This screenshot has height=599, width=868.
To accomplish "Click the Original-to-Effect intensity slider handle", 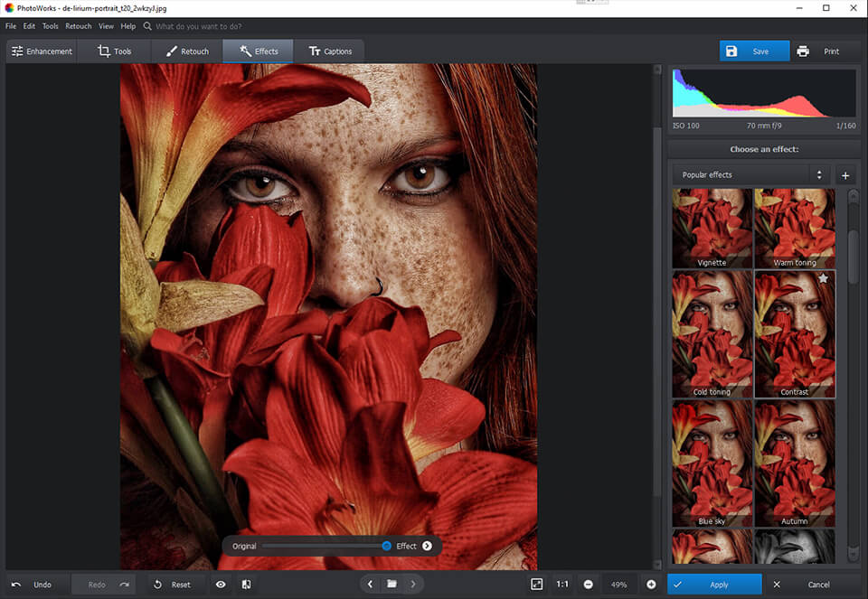I will point(386,546).
